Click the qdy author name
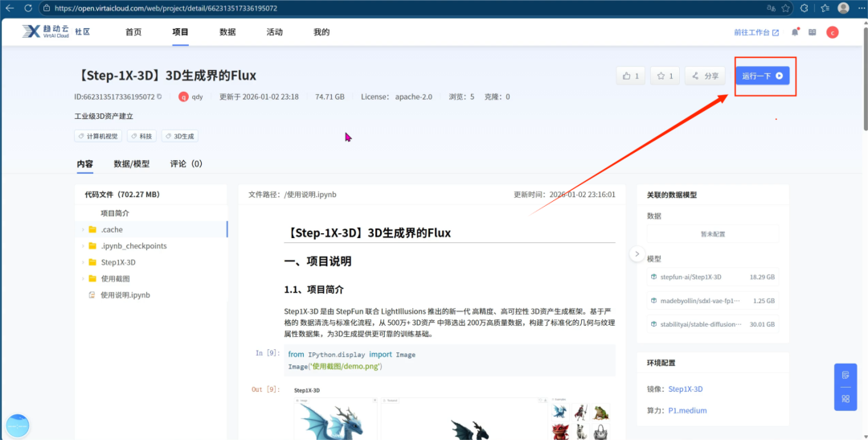 [197, 97]
